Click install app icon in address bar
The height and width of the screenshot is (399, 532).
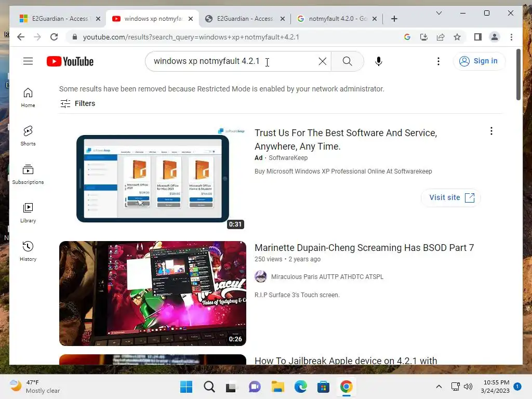pyautogui.click(x=424, y=37)
